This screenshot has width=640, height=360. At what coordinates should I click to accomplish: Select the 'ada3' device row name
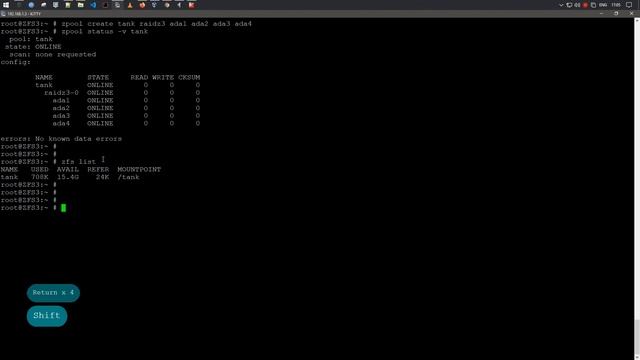61,116
